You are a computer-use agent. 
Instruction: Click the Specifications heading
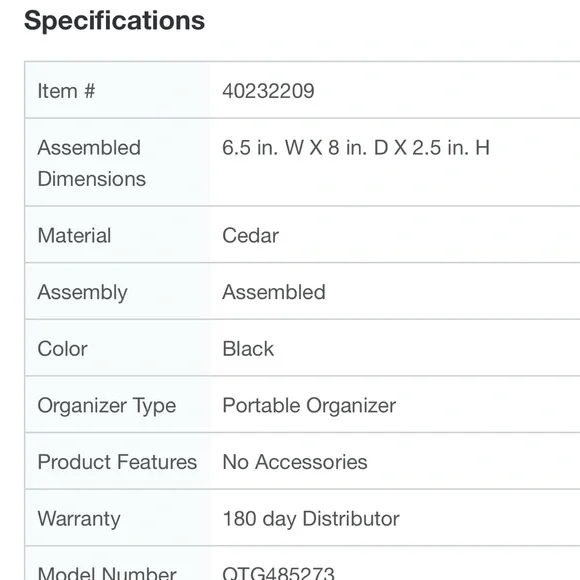[x=114, y=21]
